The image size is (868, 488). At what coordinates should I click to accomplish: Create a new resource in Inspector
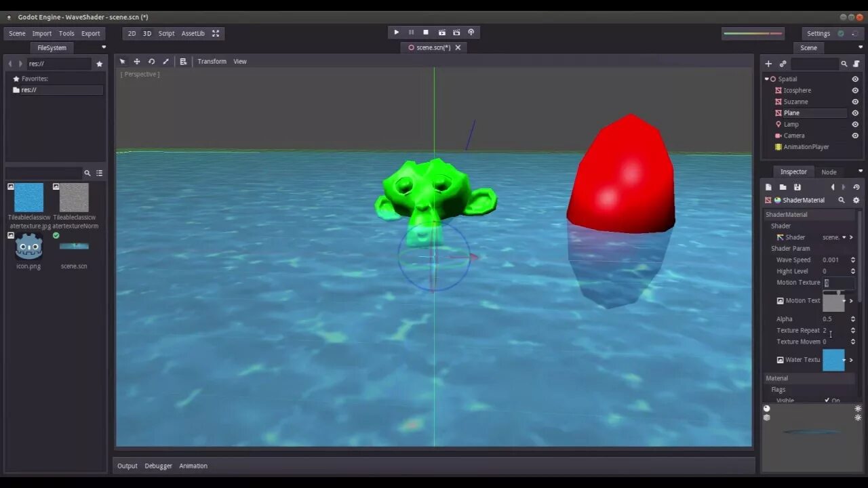point(768,187)
